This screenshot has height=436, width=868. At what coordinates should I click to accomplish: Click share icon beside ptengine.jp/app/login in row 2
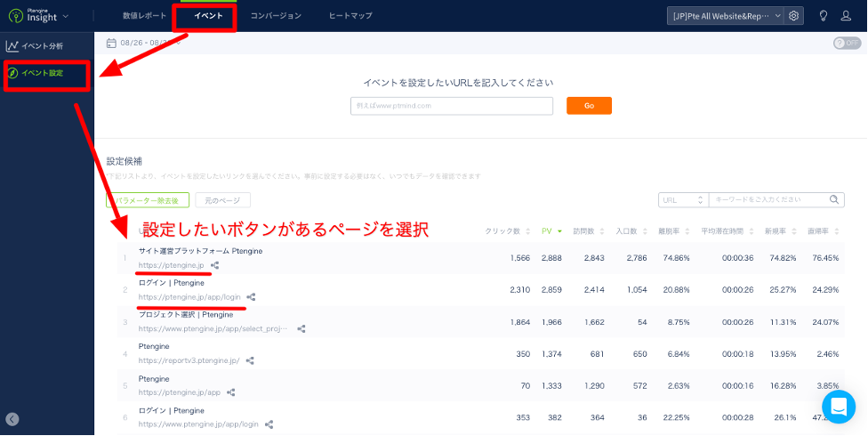click(251, 297)
